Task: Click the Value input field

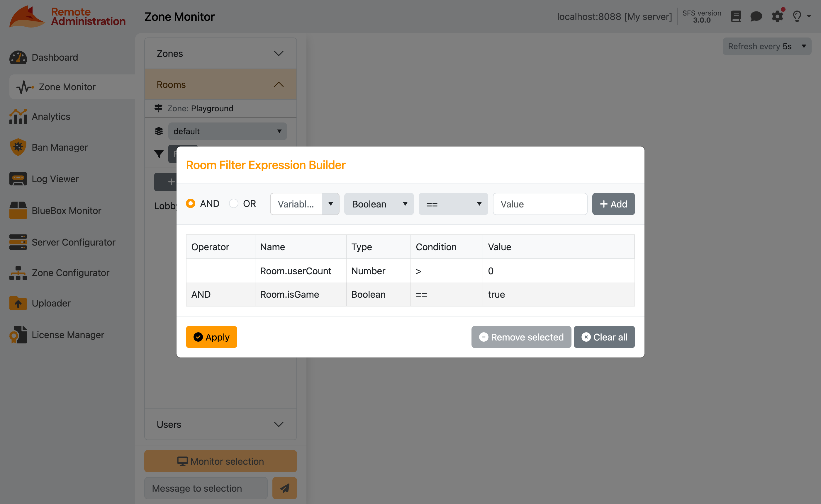Action: tap(540, 204)
